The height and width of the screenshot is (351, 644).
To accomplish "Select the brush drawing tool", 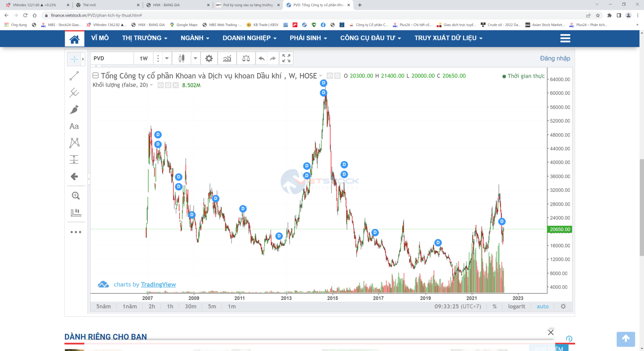I will coord(74,109).
